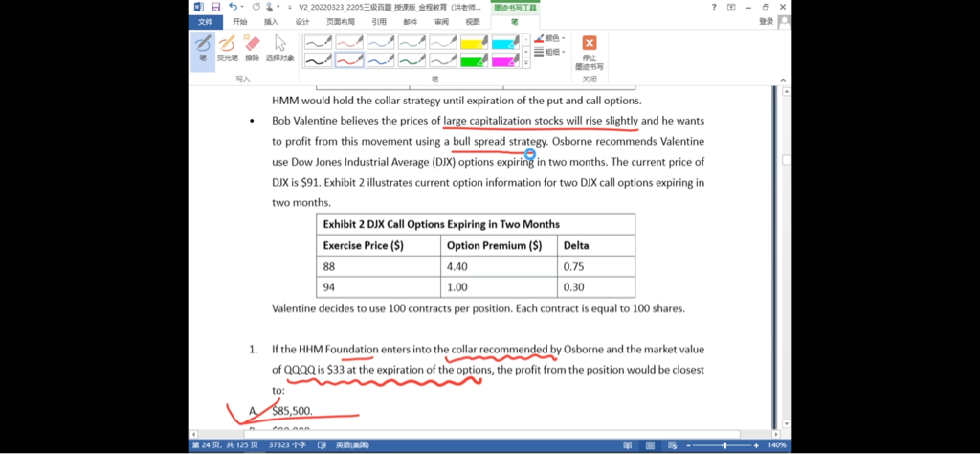Open Ribbon Display Options
Screen dimensions: 980x454
coord(731,7)
